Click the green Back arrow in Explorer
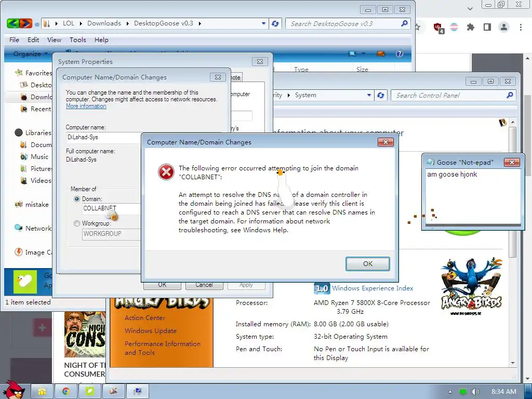Image resolution: width=532 pixels, height=399 pixels. [13, 23]
